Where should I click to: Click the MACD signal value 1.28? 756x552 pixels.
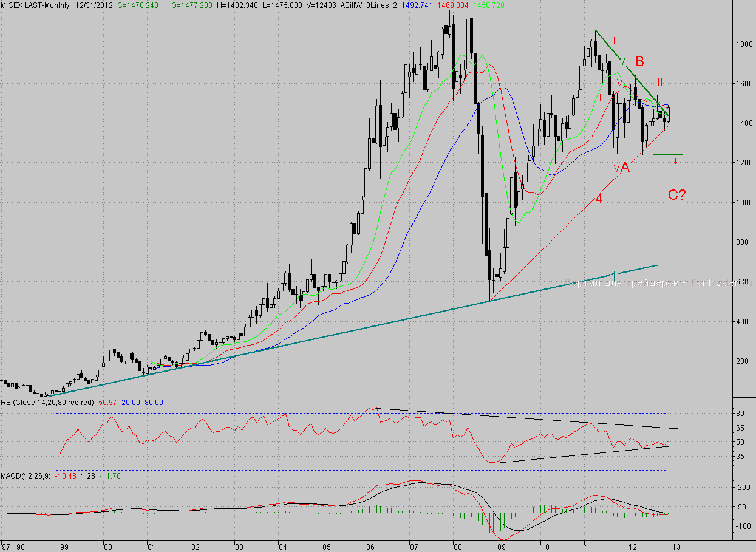pyautogui.click(x=87, y=475)
